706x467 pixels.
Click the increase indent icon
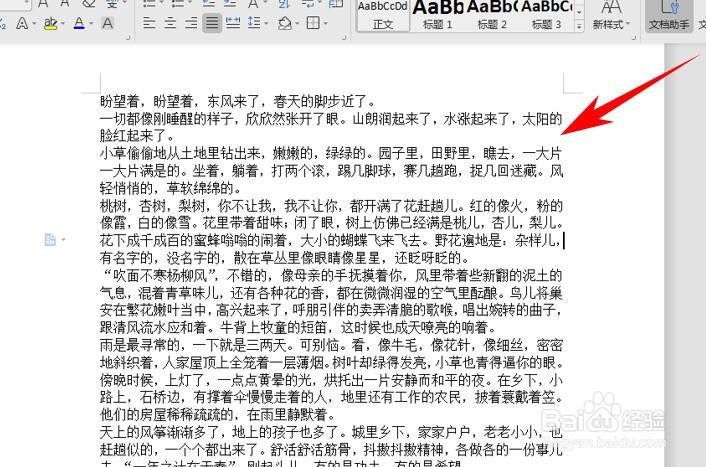[230, 4]
